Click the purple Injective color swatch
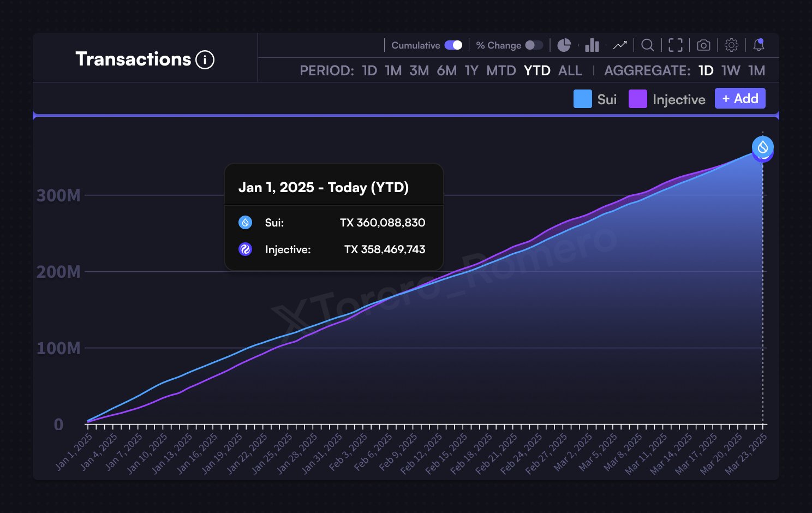This screenshot has width=812, height=513. (638, 99)
